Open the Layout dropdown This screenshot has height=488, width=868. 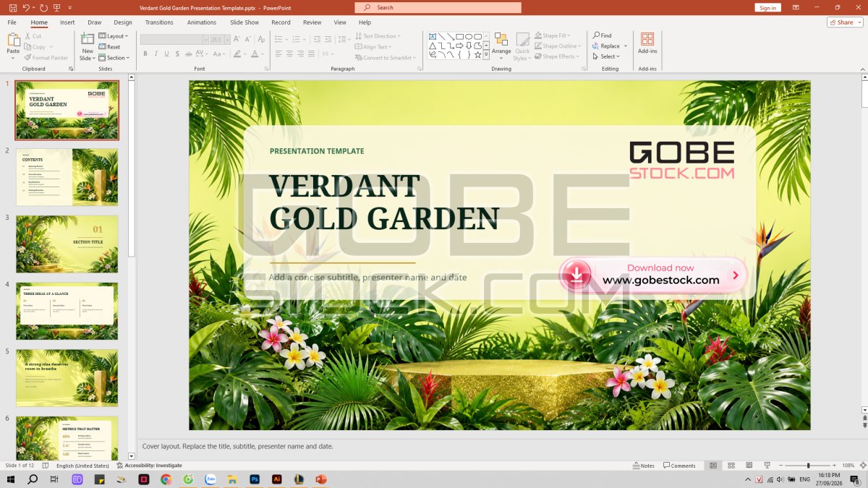click(x=114, y=36)
